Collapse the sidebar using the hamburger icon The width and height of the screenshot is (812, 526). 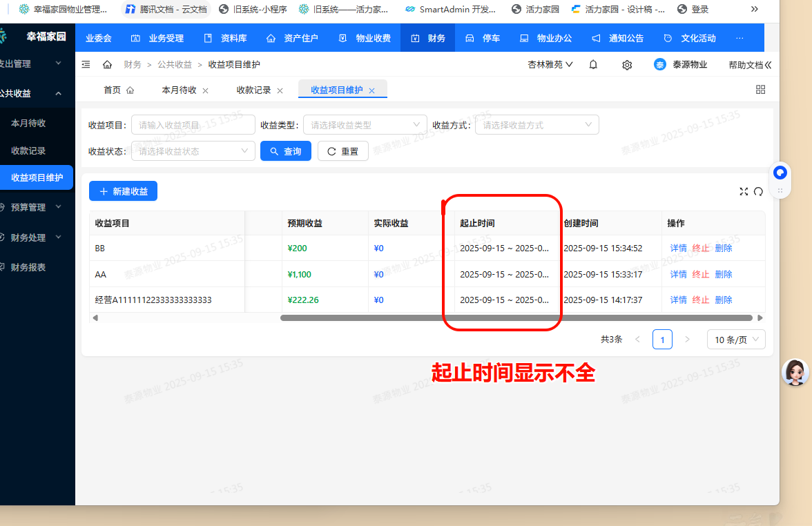[x=86, y=64]
